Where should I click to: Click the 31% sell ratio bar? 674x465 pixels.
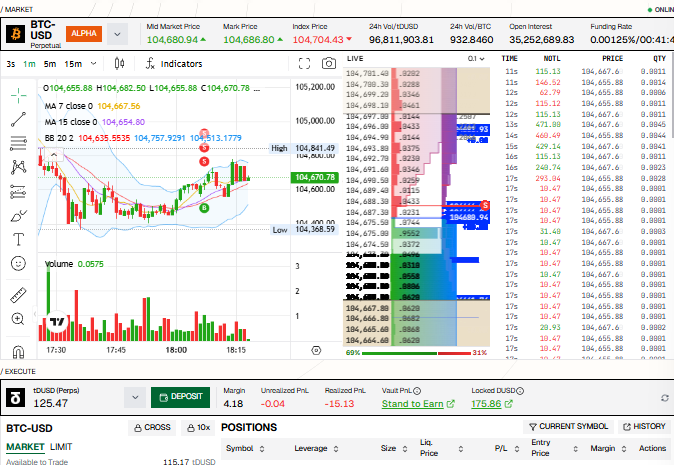454,353
